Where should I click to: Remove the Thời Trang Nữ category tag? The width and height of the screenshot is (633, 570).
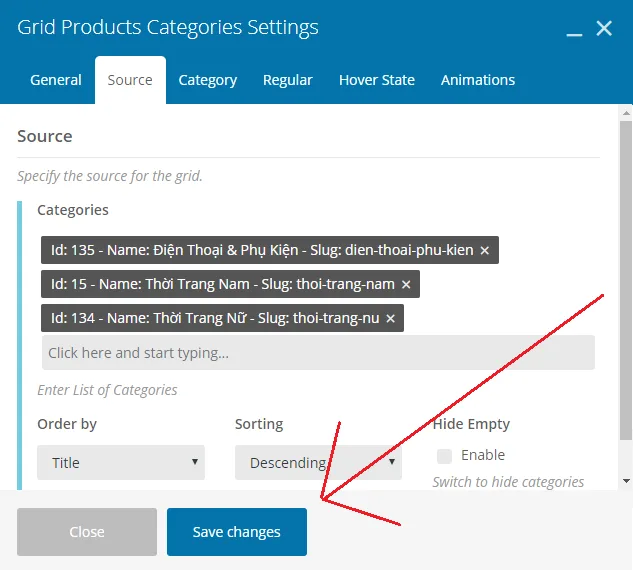[x=390, y=319]
